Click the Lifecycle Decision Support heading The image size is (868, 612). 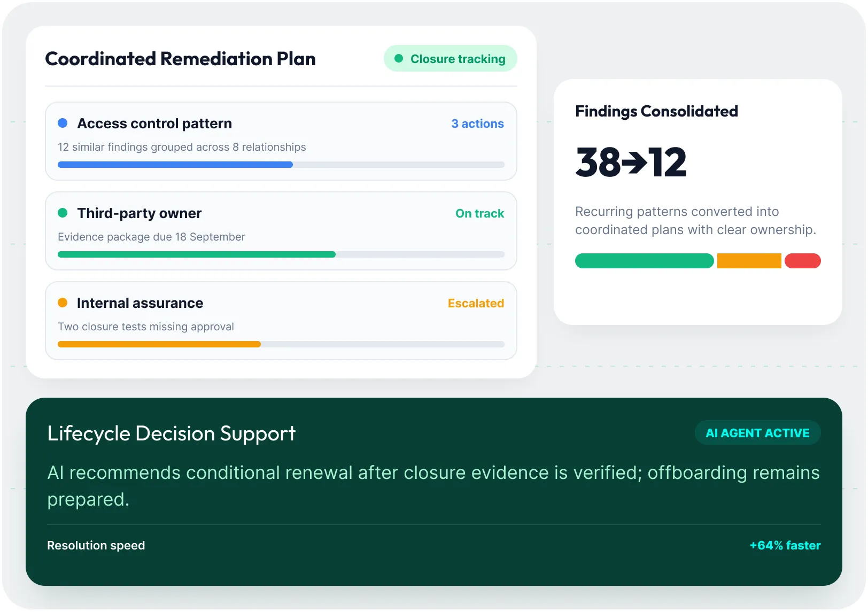171,433
